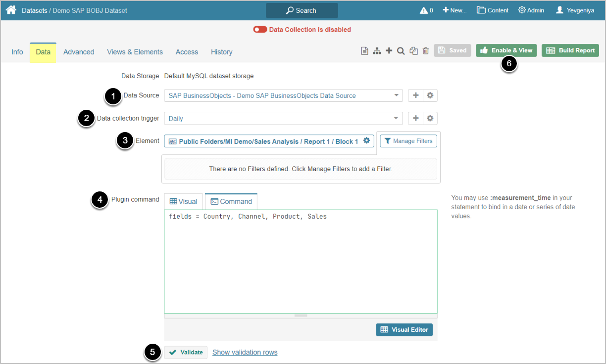Click the alerts warning icon in the top bar
The height and width of the screenshot is (364, 606).
pyautogui.click(x=424, y=10)
